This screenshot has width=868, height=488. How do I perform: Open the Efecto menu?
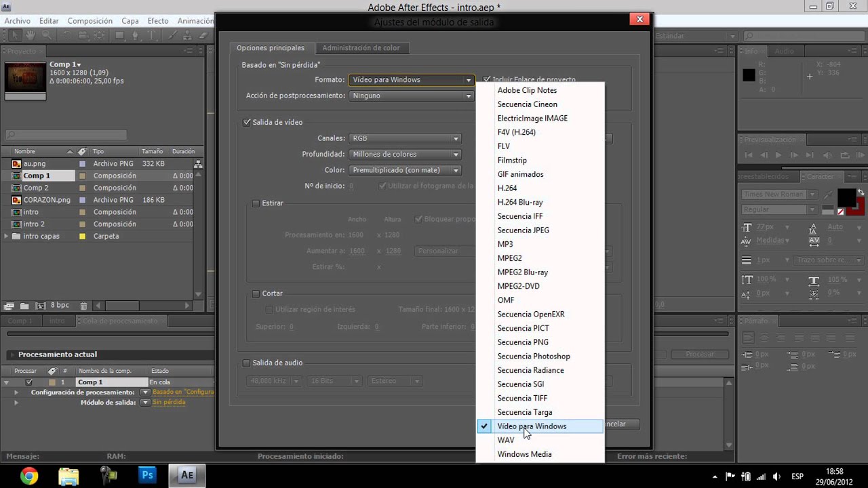tap(158, 21)
